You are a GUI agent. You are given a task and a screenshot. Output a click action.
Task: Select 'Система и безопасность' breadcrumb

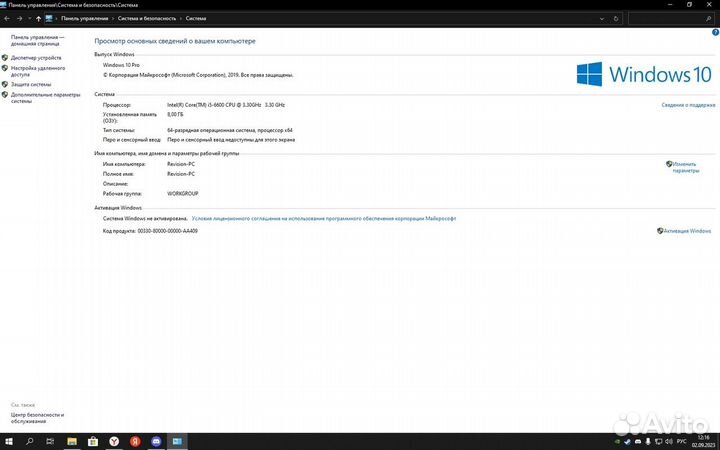tap(147, 18)
